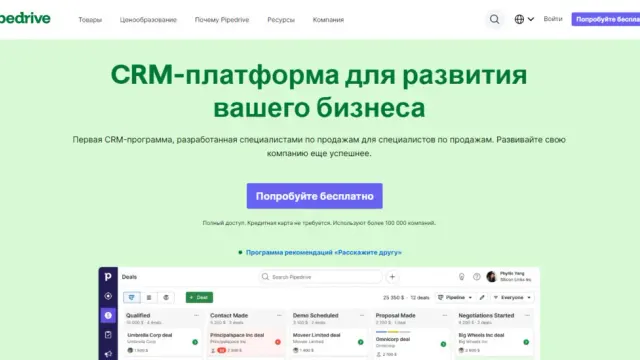Click the green + Deal button
640x360 pixels.
point(199,298)
